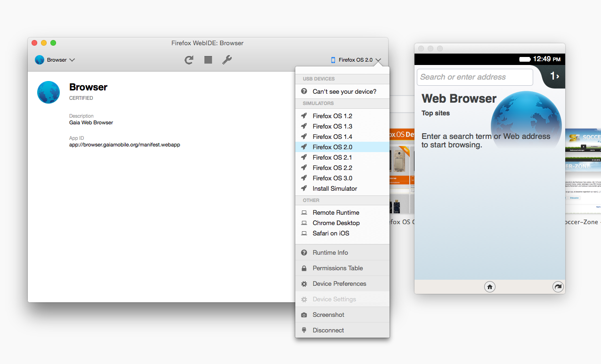
Task: Click the Firefox OS thumbnail in background window
Action: point(402,170)
